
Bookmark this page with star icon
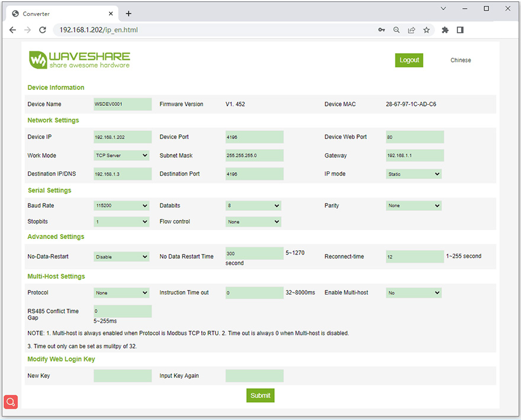(426, 30)
